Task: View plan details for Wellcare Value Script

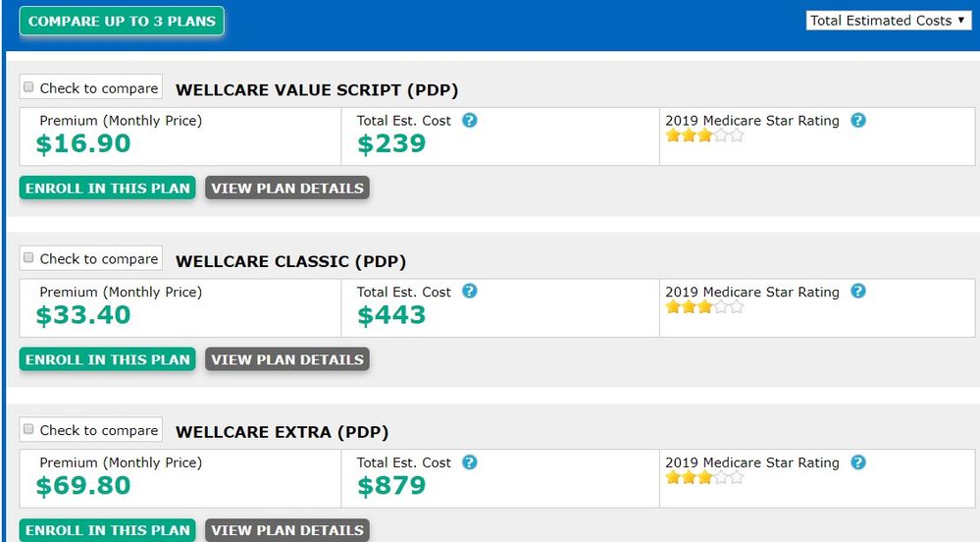Action: (287, 189)
